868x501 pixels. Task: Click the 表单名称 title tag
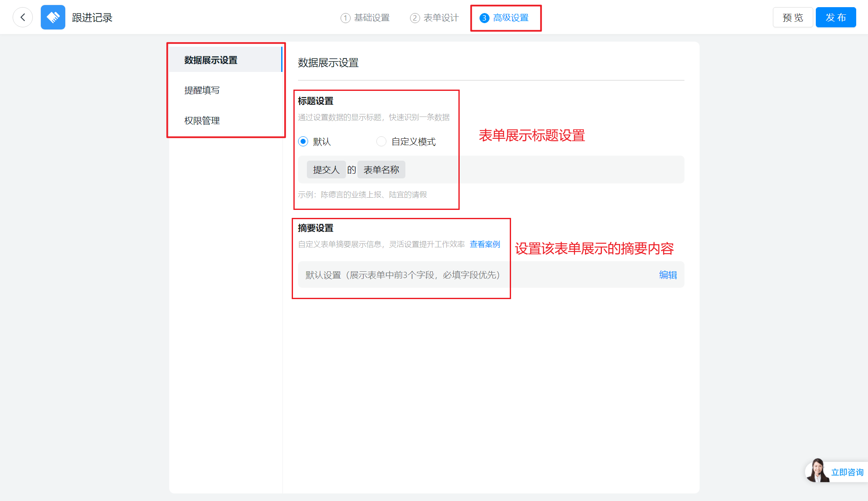click(381, 170)
